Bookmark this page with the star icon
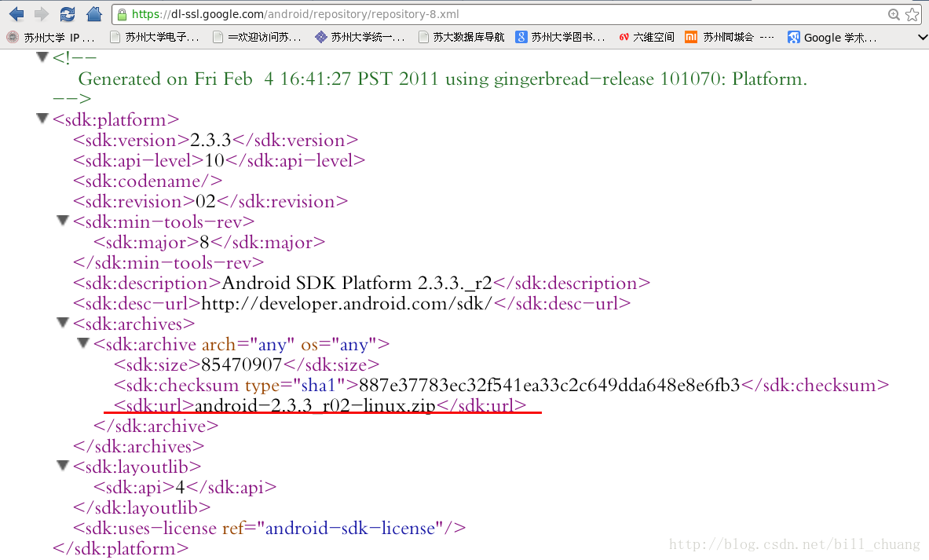Screen dimensions: 929x560 [913, 14]
